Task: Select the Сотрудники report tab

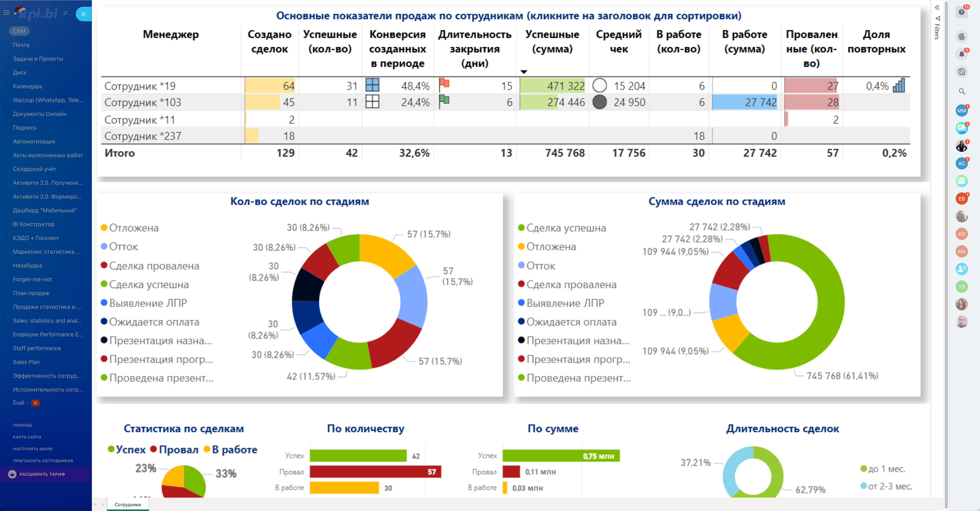Action: point(128,504)
